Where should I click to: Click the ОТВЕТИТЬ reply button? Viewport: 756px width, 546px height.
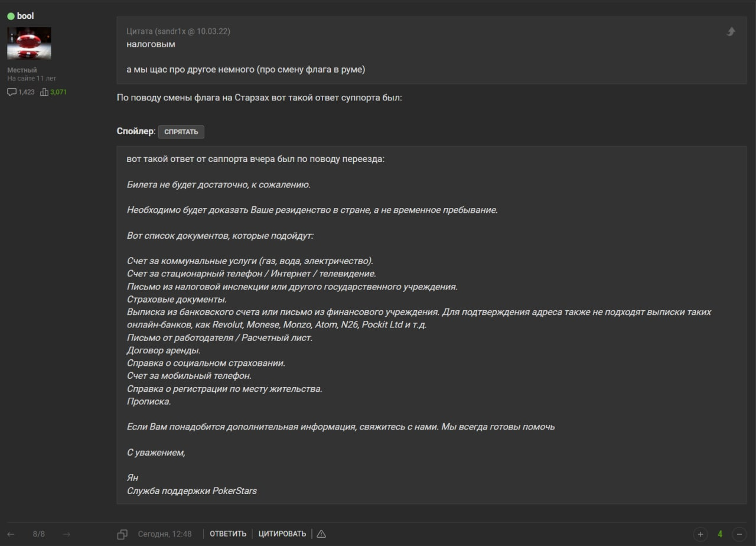pyautogui.click(x=228, y=534)
